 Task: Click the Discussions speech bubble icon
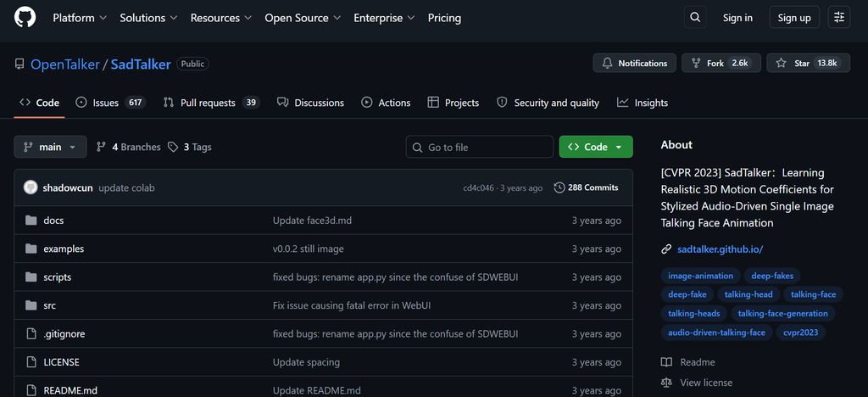(283, 103)
